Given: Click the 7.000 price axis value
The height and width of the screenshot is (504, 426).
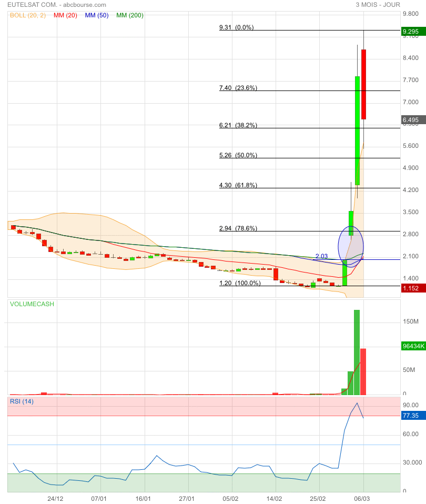Looking at the screenshot, I should pos(411,102).
